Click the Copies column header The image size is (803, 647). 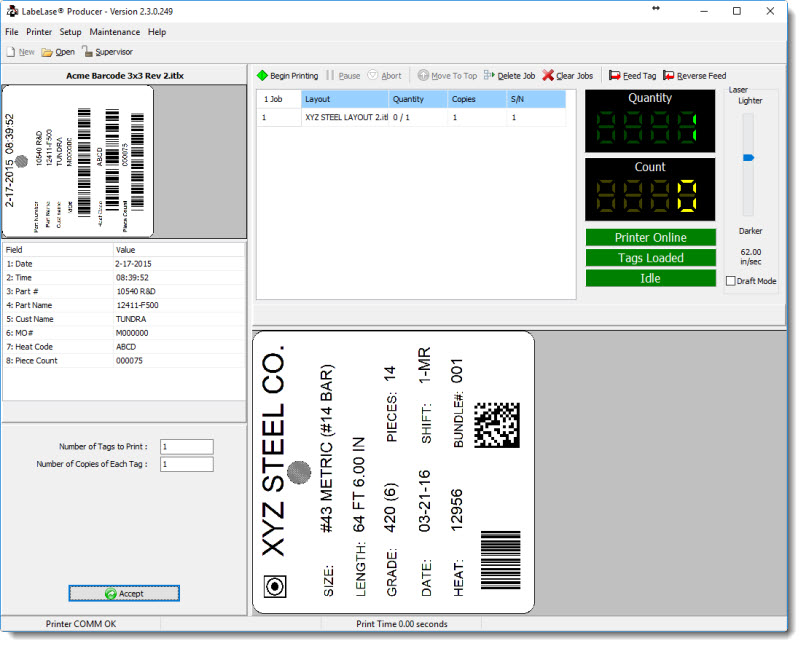477,99
